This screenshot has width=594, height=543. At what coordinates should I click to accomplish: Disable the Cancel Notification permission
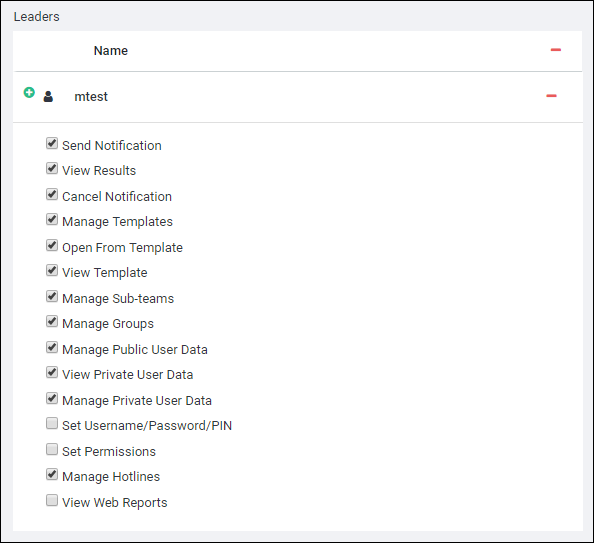[52, 194]
